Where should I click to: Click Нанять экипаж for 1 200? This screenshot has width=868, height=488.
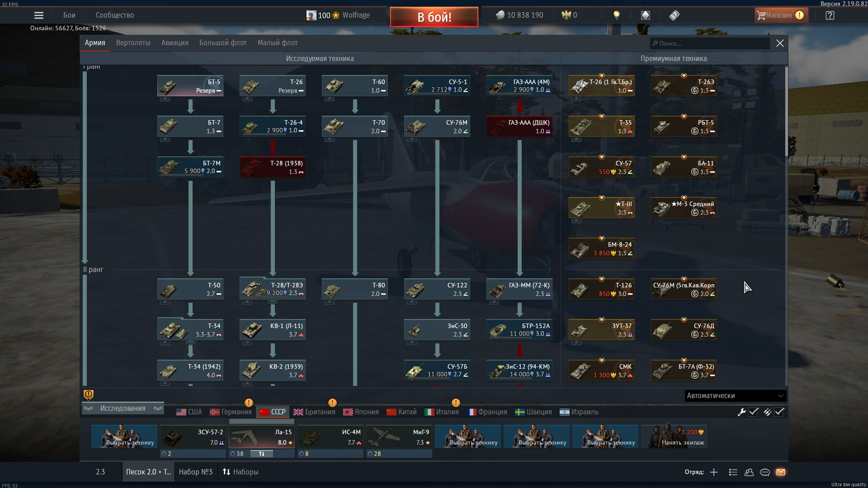pyautogui.click(x=674, y=436)
